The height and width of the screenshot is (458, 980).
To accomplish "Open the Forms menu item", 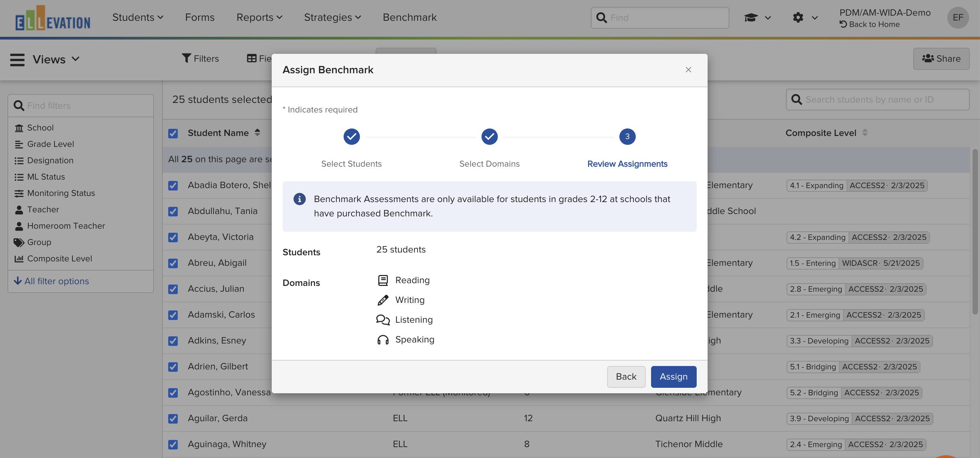I will tap(200, 17).
